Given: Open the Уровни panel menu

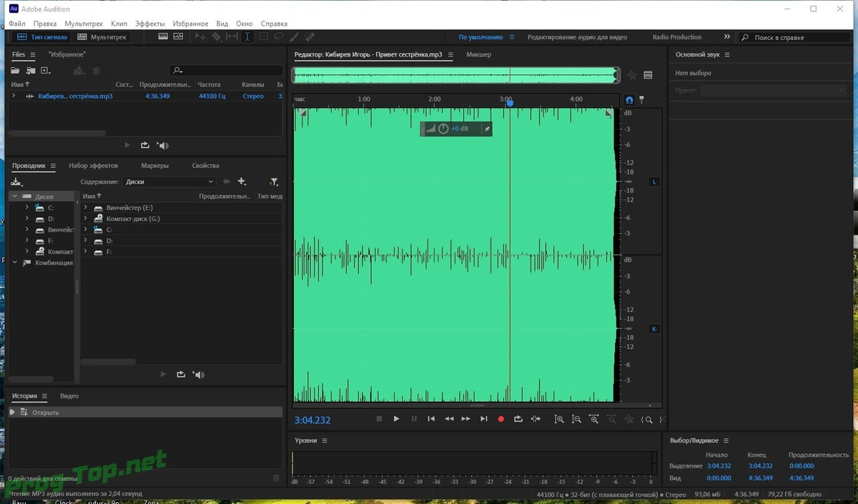Looking at the screenshot, I should [324, 440].
